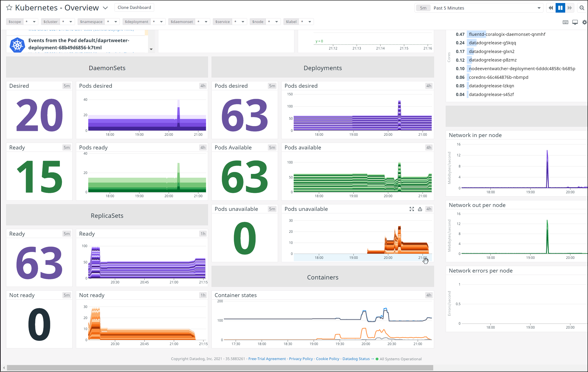Click ReplicaSets Ready value 63
The height and width of the screenshot is (372, 588).
[39, 263]
